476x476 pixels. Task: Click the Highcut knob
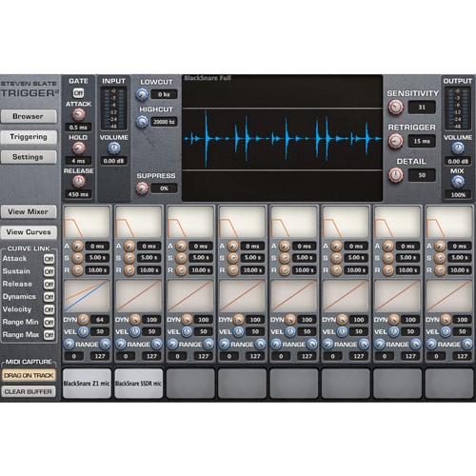click(142, 122)
